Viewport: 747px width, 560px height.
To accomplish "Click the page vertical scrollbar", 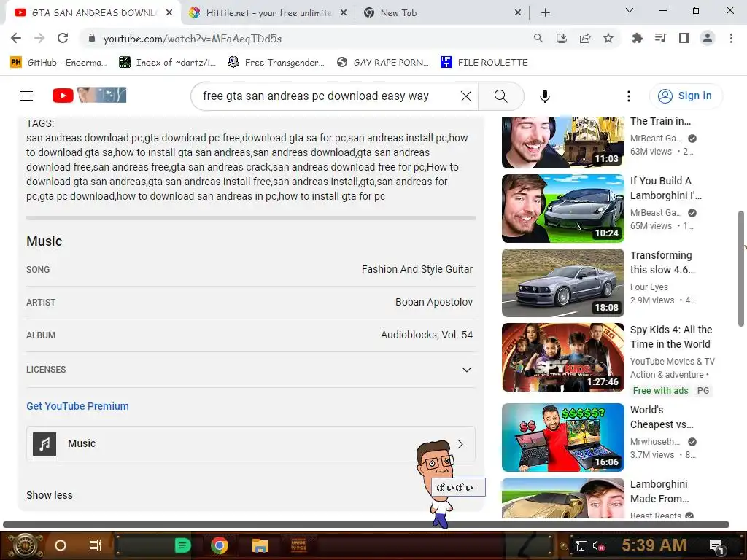I will (x=741, y=268).
